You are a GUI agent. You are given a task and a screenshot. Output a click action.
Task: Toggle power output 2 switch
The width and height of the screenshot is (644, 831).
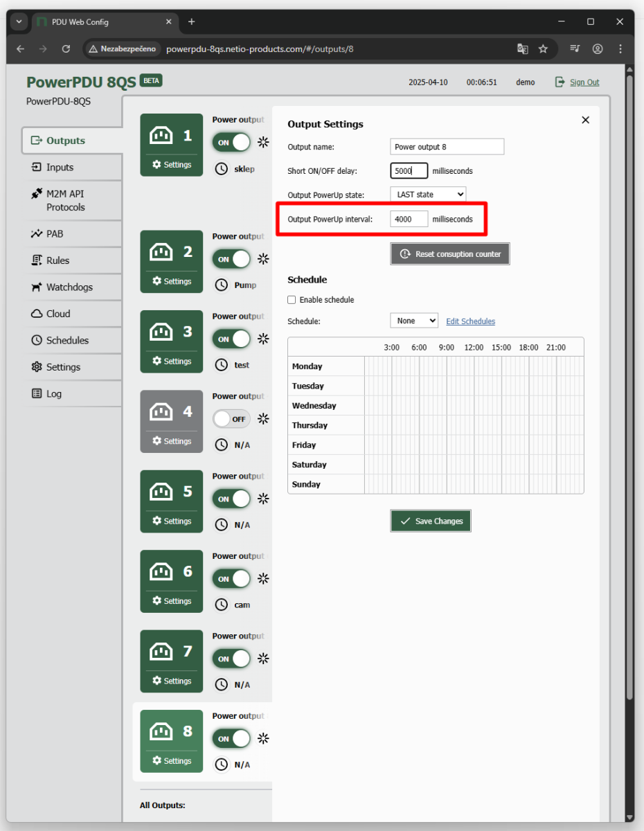(x=231, y=259)
